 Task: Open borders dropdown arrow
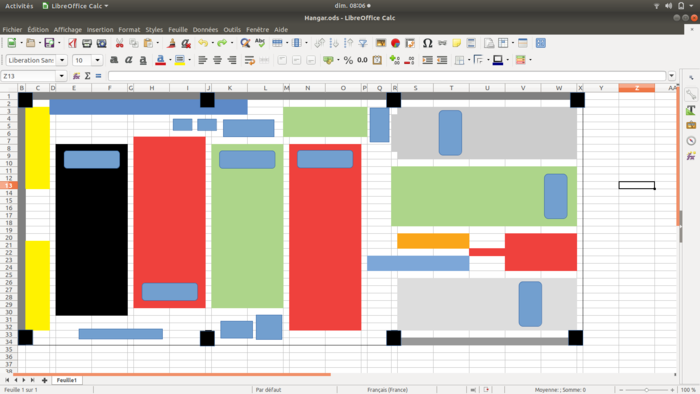[x=469, y=60]
